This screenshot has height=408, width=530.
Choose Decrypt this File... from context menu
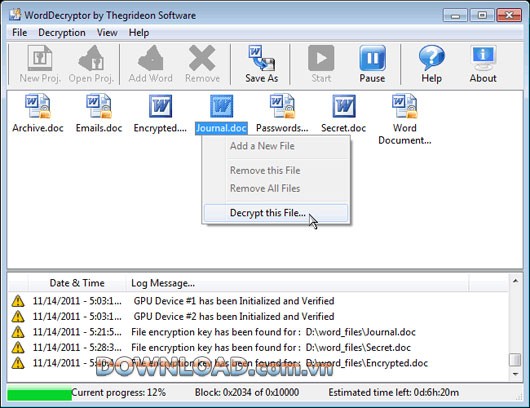[276, 213]
